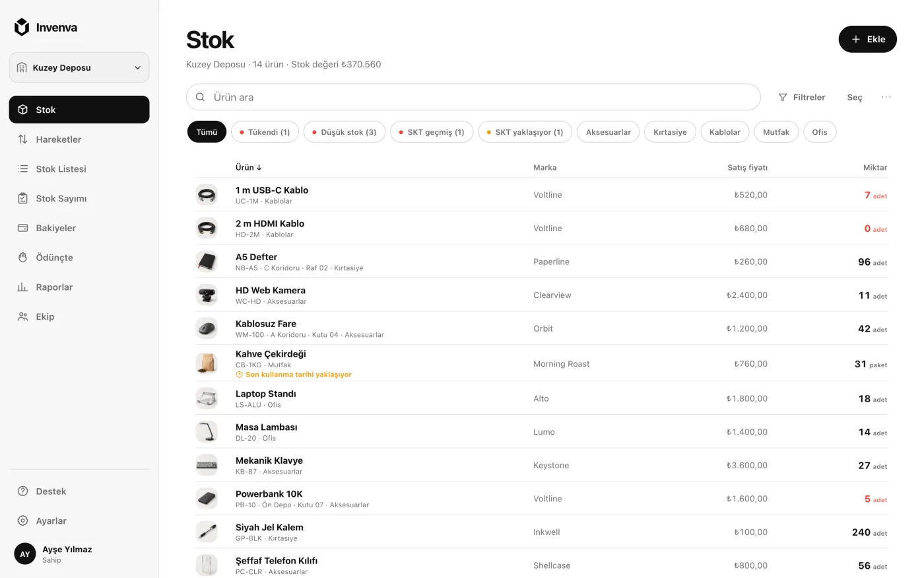The height and width of the screenshot is (578, 924).
Task: Click the Ekle add button
Action: click(x=867, y=39)
